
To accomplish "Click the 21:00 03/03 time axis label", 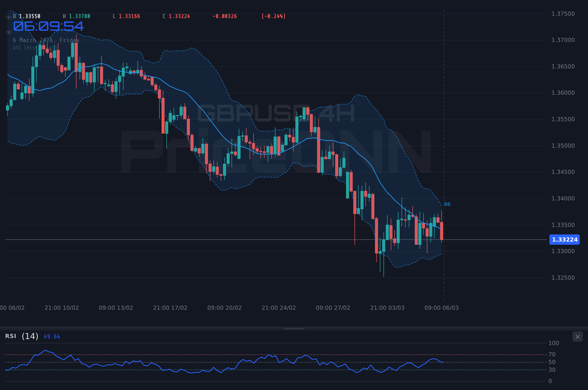I will click(x=387, y=308).
